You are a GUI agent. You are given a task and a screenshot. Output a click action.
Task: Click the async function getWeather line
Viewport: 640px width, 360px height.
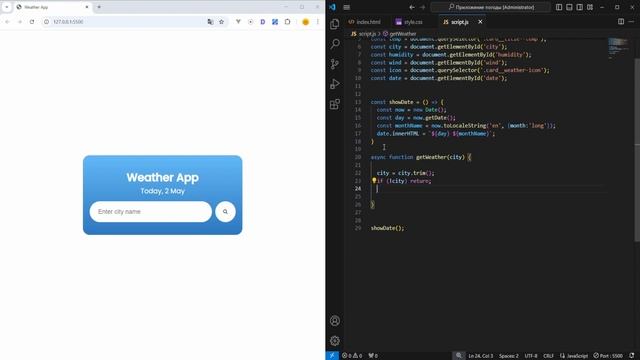tap(421, 157)
